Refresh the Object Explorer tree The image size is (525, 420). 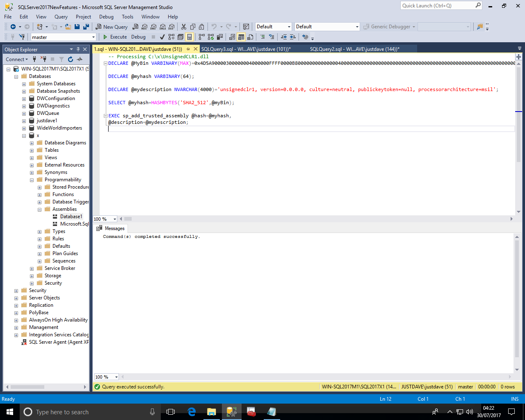[x=71, y=59]
